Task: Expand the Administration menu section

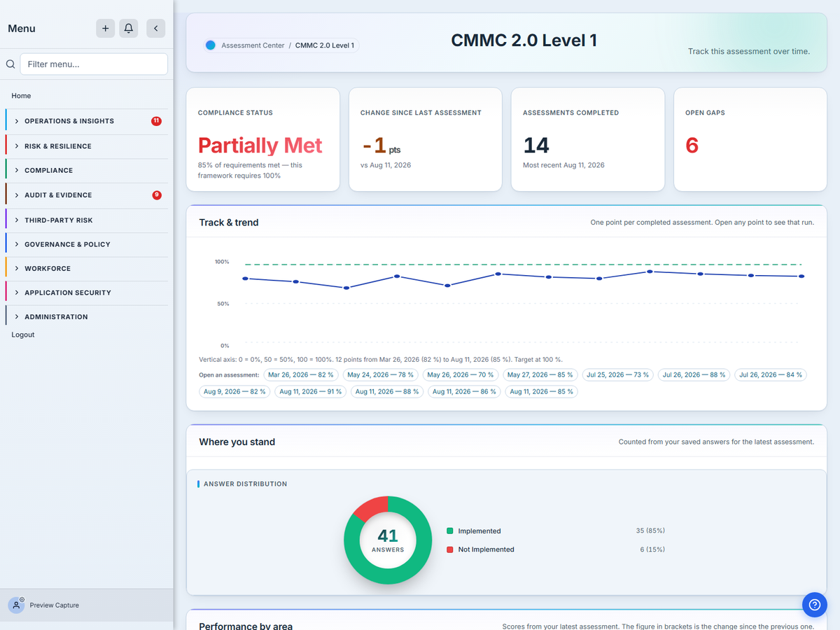Action: (x=87, y=316)
